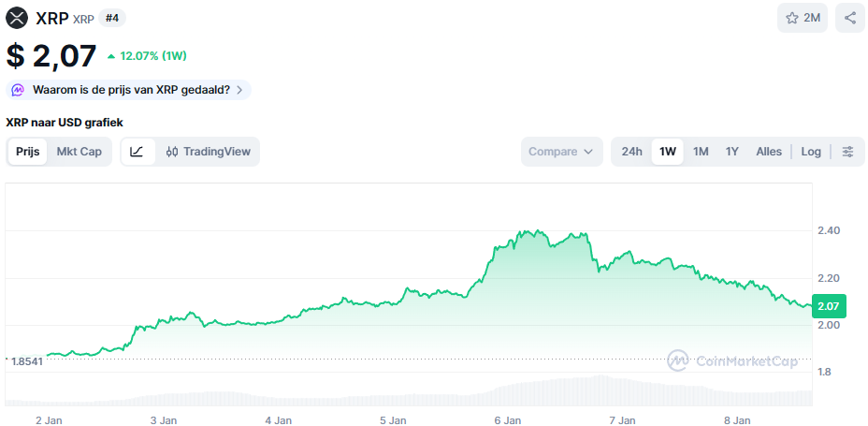The height and width of the screenshot is (426, 868).
Task: Select the Alles time range
Action: (769, 152)
